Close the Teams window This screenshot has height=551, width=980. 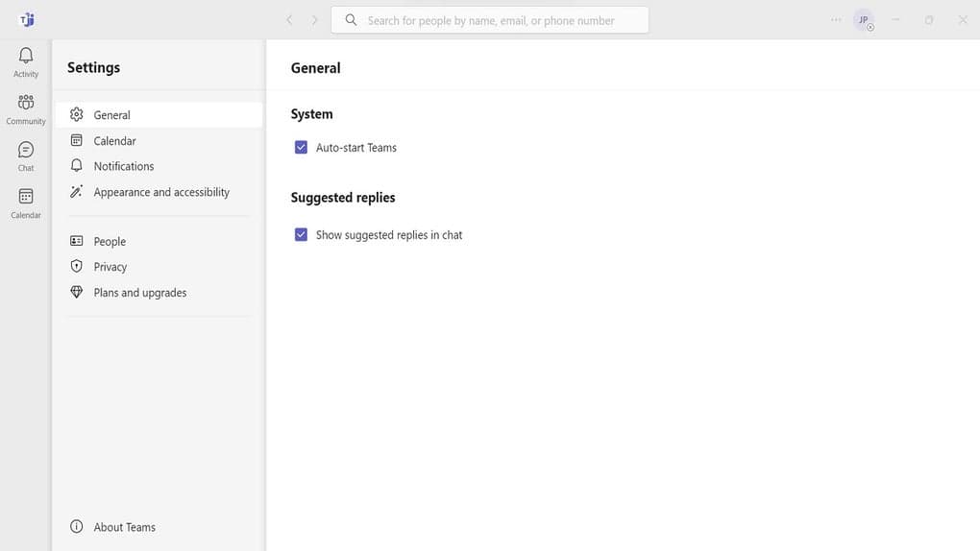[x=963, y=20]
